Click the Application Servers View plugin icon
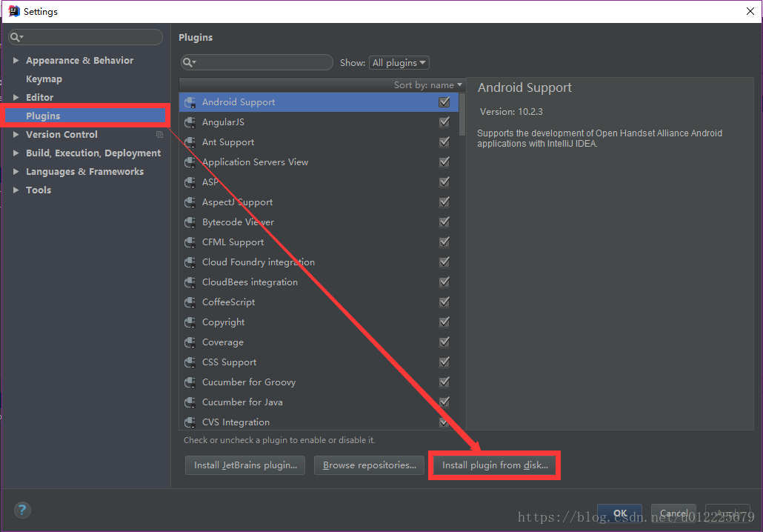 click(x=190, y=162)
